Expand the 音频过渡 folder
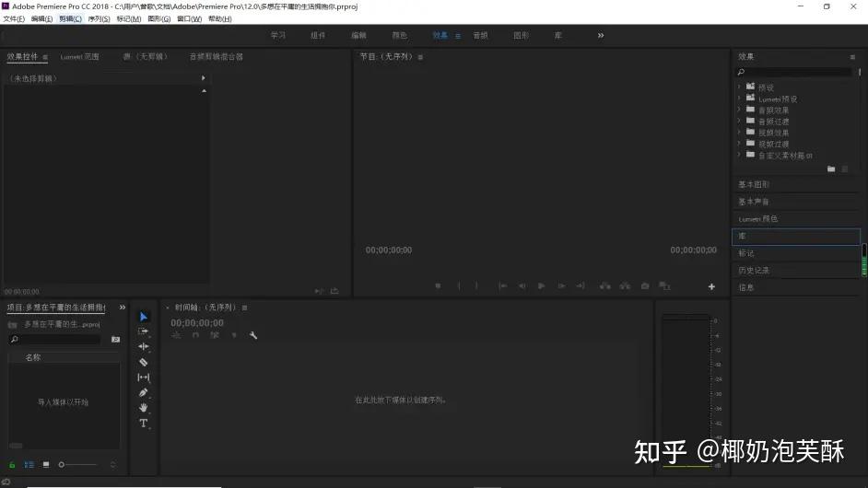The height and width of the screenshot is (488, 868). coord(739,121)
